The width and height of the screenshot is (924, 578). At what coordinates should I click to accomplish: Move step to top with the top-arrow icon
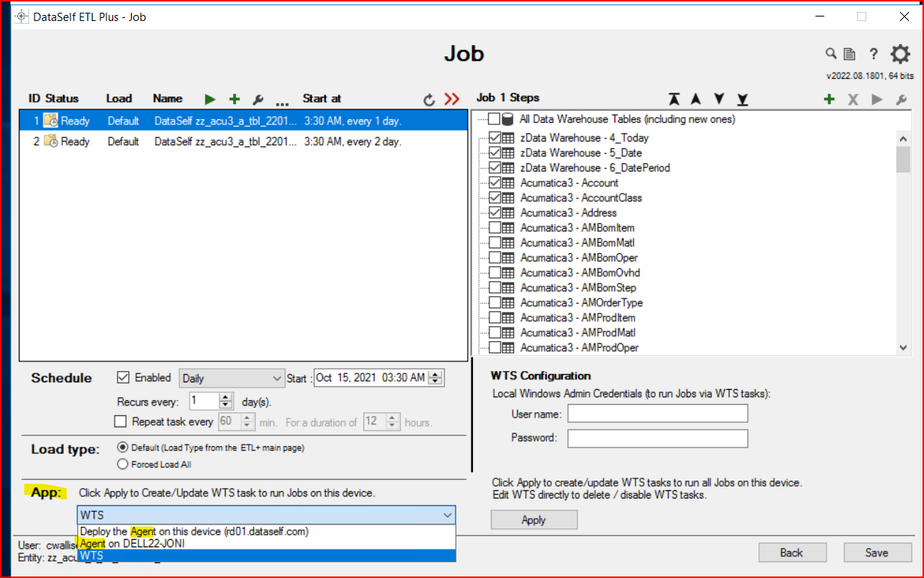click(x=674, y=99)
